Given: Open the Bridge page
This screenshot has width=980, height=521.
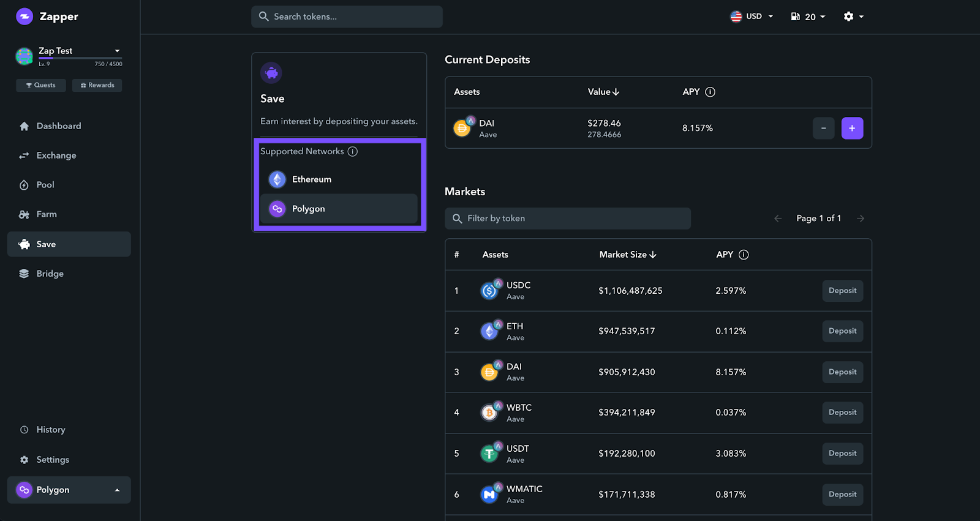Looking at the screenshot, I should (x=69, y=274).
